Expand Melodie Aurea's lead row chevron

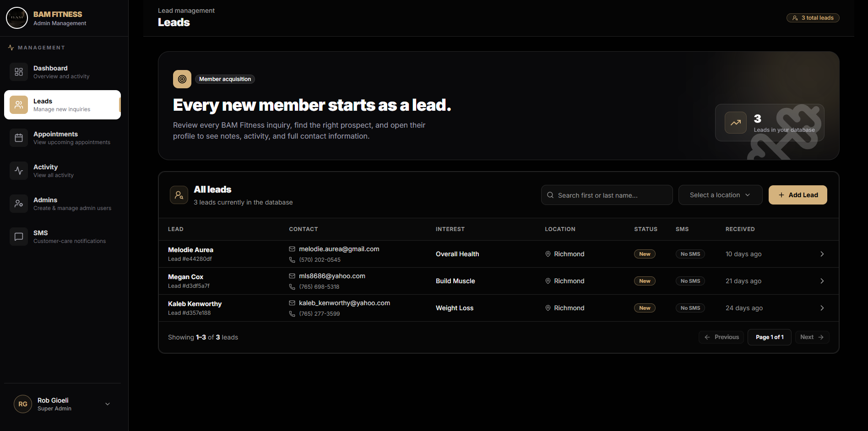[822, 254]
